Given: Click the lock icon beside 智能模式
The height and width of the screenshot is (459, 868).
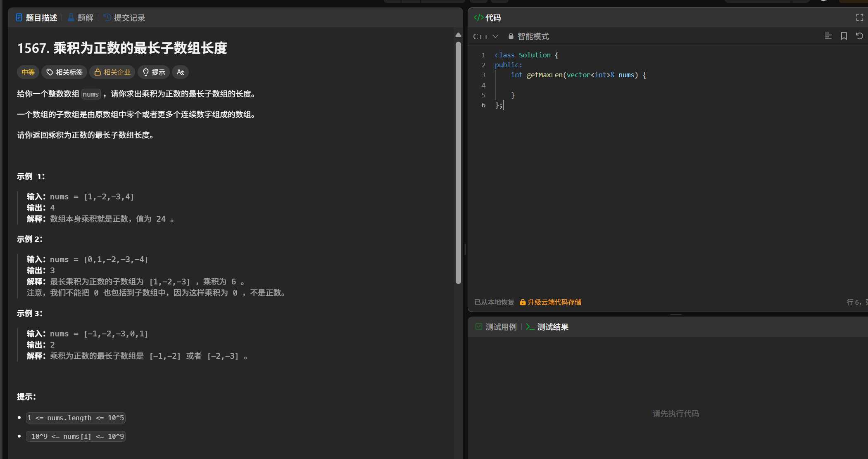Looking at the screenshot, I should point(511,36).
